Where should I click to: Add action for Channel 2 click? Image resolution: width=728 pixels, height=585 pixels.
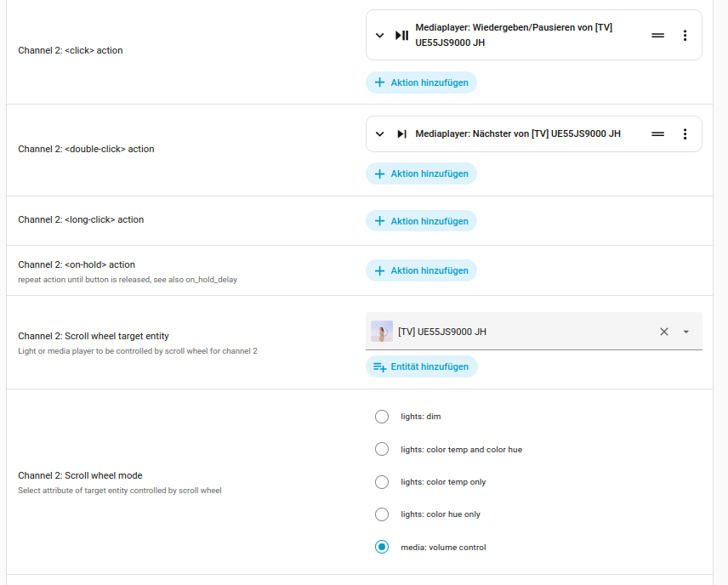click(422, 82)
